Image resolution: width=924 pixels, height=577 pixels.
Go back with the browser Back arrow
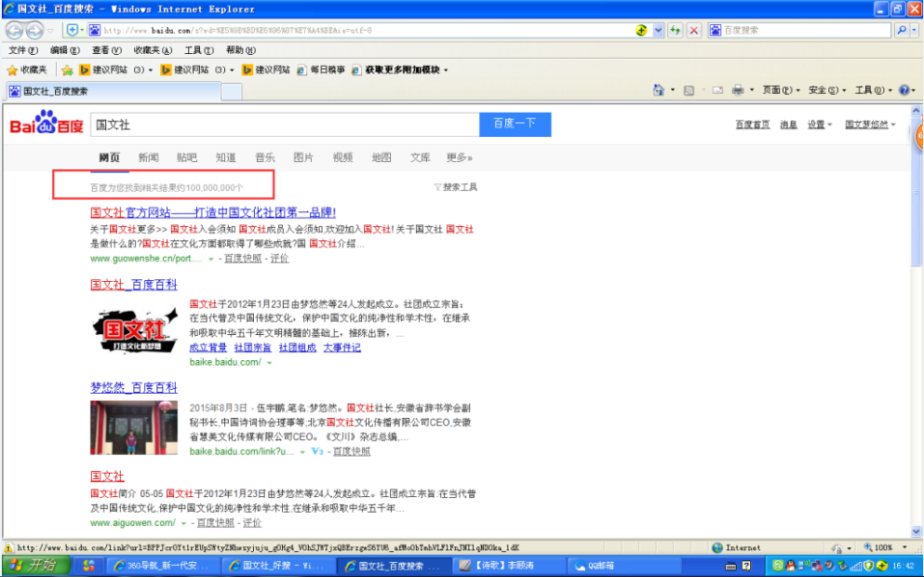click(x=14, y=30)
